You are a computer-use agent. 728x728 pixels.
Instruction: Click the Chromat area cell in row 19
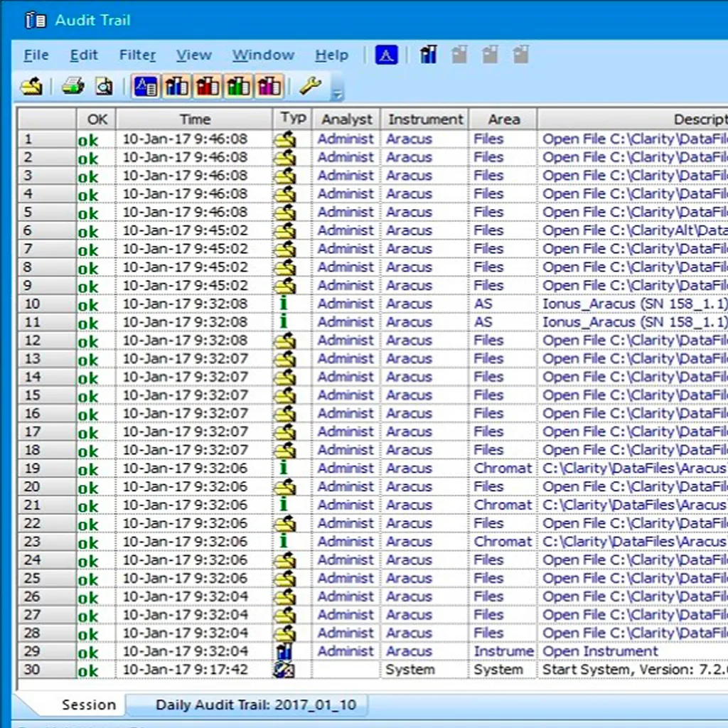click(503, 468)
